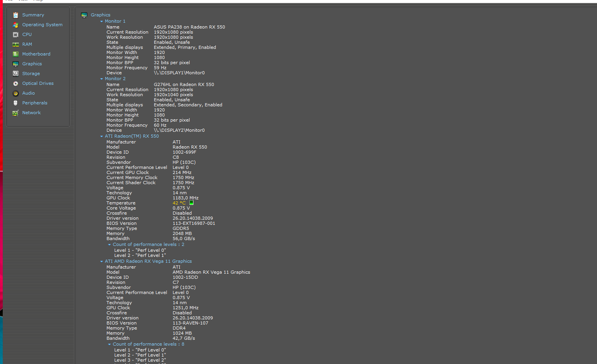Click the '\\.\DISPLAY1\Monitor0' device value

tap(179, 73)
